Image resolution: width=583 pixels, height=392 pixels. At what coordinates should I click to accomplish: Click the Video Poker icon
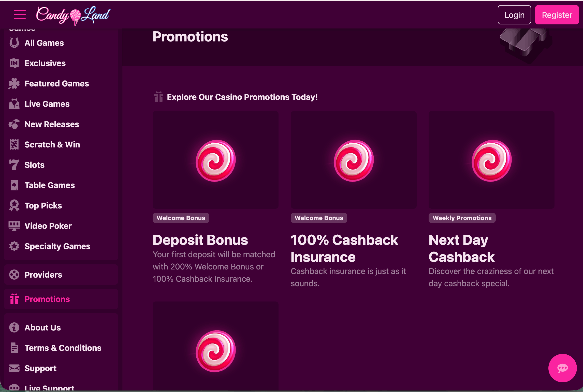point(14,226)
